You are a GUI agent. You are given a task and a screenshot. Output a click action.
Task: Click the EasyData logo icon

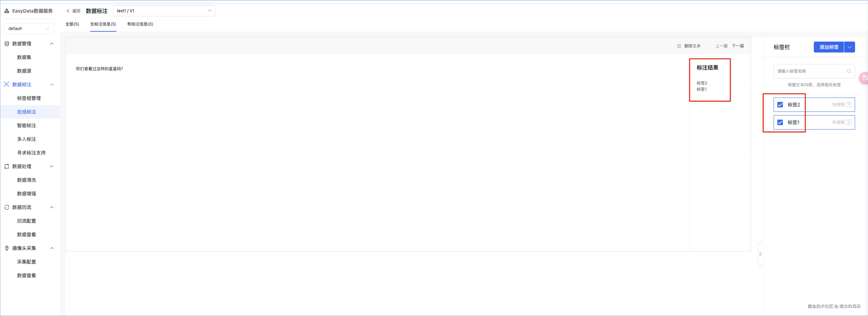7,11
